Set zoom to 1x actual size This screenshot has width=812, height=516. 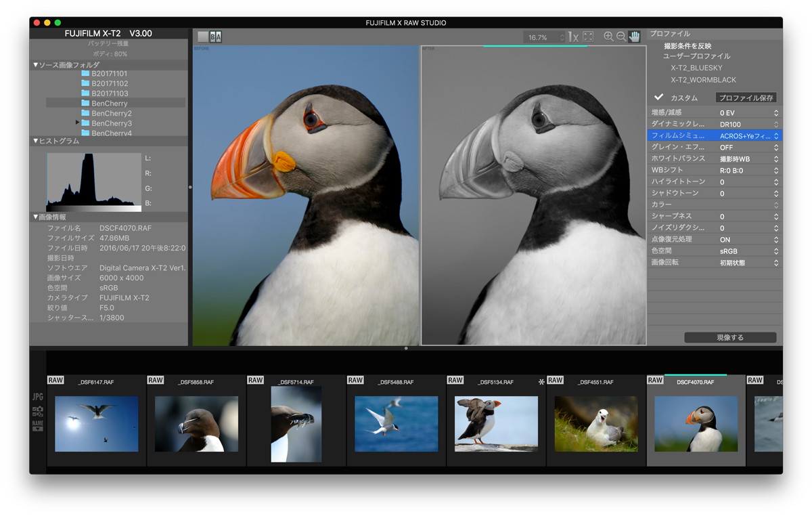(x=573, y=37)
